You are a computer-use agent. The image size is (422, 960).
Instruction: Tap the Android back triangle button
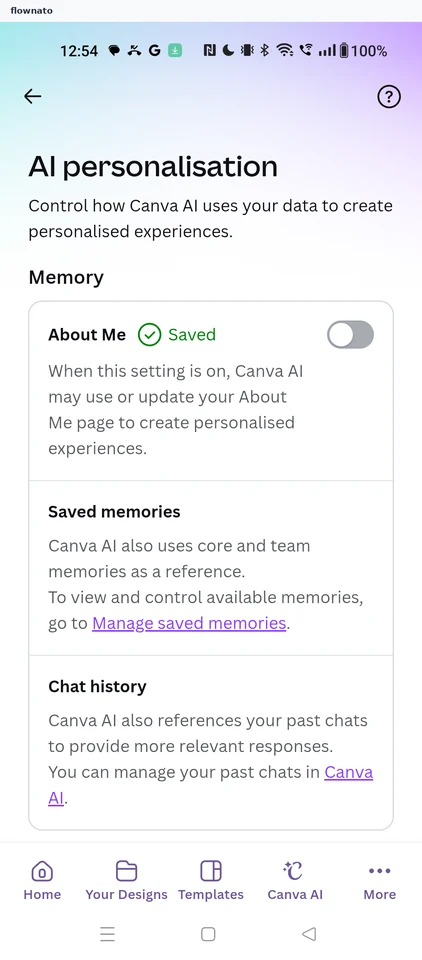click(x=309, y=934)
